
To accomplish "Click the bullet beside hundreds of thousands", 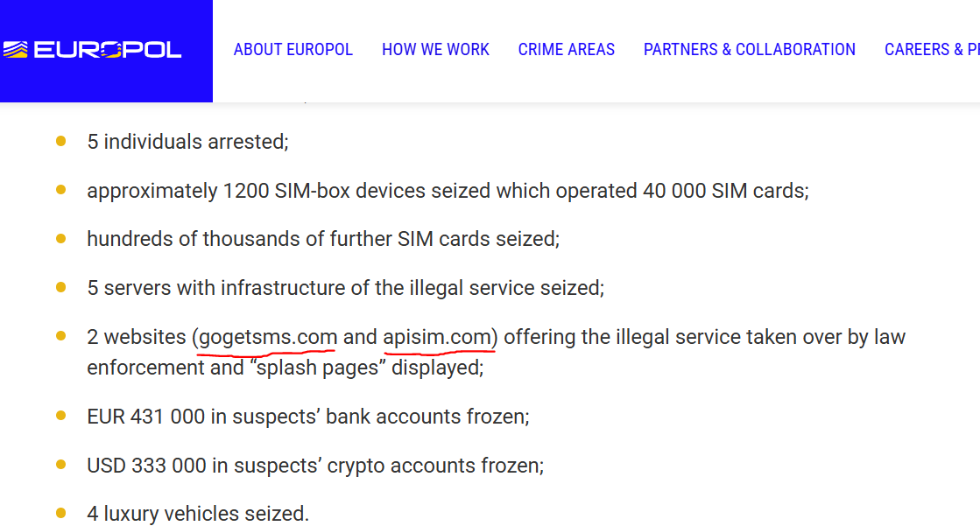I will pyautogui.click(x=60, y=238).
